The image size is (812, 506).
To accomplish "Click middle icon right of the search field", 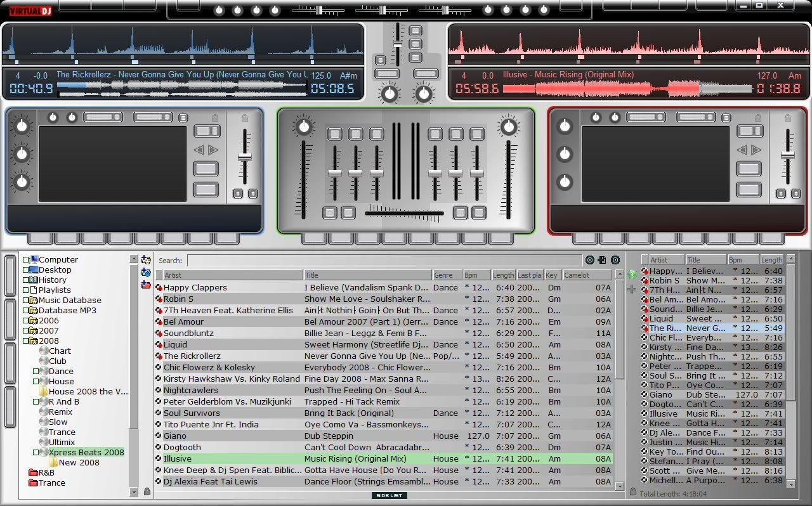I will point(602,260).
